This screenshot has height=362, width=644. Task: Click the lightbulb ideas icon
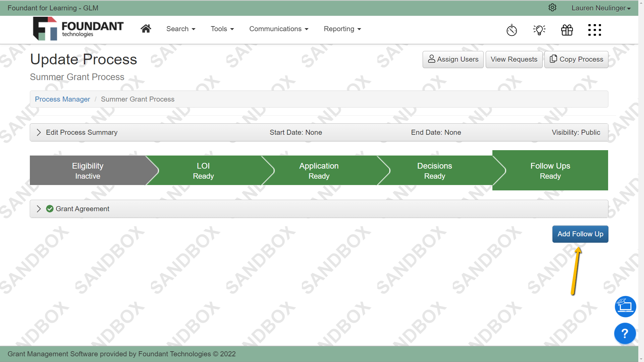[x=539, y=30]
